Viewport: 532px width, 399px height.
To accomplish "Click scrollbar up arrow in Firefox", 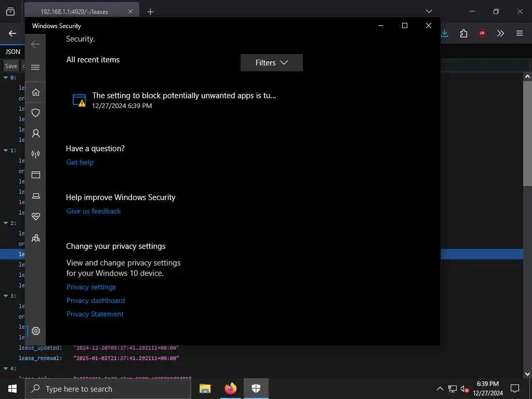I will [527, 77].
